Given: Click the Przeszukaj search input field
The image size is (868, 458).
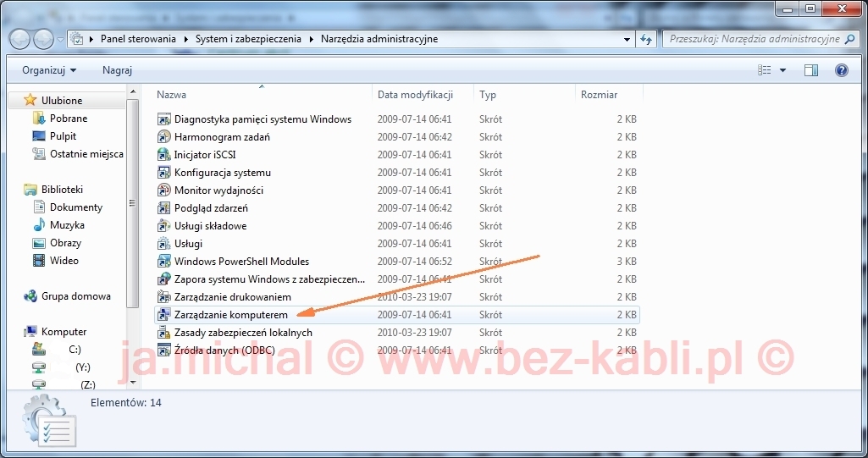Looking at the screenshot, I should point(754,39).
